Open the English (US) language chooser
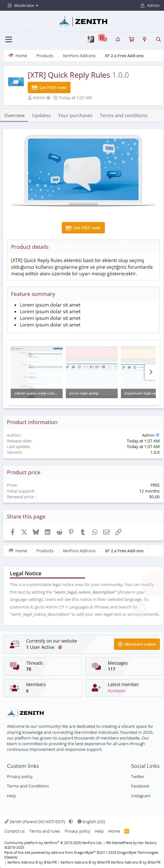164x868 pixels. point(91,822)
